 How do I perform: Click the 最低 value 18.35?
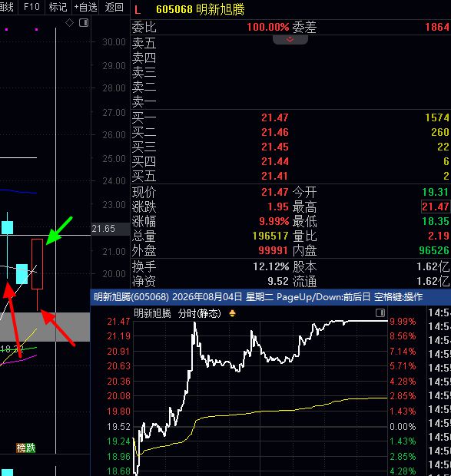tap(435, 221)
